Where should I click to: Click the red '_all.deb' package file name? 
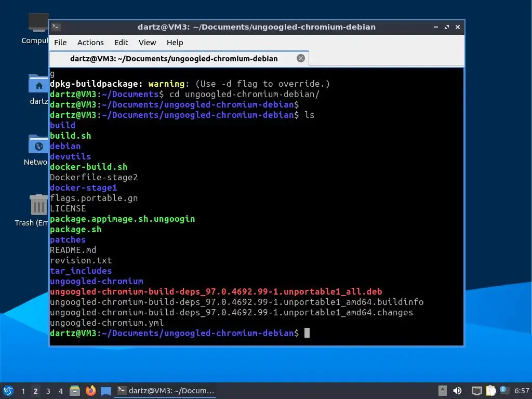216,292
